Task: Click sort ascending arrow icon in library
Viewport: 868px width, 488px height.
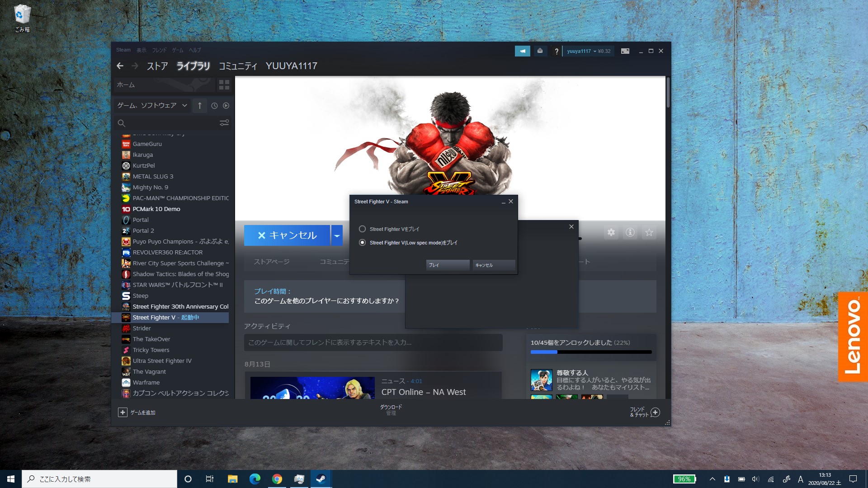Action: 199,105
